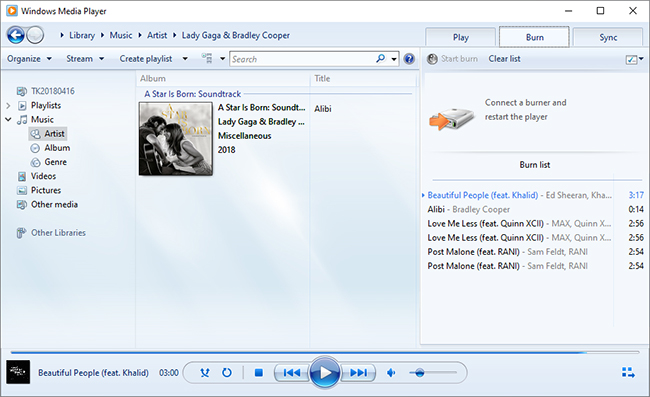Image resolution: width=650 pixels, height=397 pixels.
Task: Select the Alibi track in the Title column
Action: coord(323,109)
